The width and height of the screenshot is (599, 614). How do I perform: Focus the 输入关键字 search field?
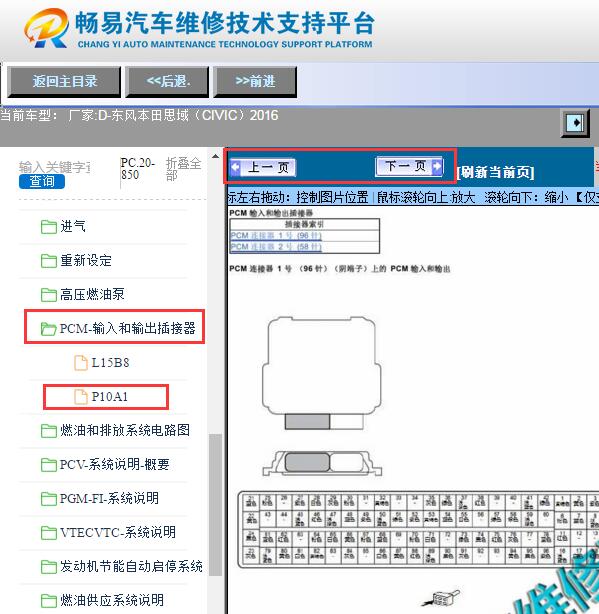click(x=55, y=167)
